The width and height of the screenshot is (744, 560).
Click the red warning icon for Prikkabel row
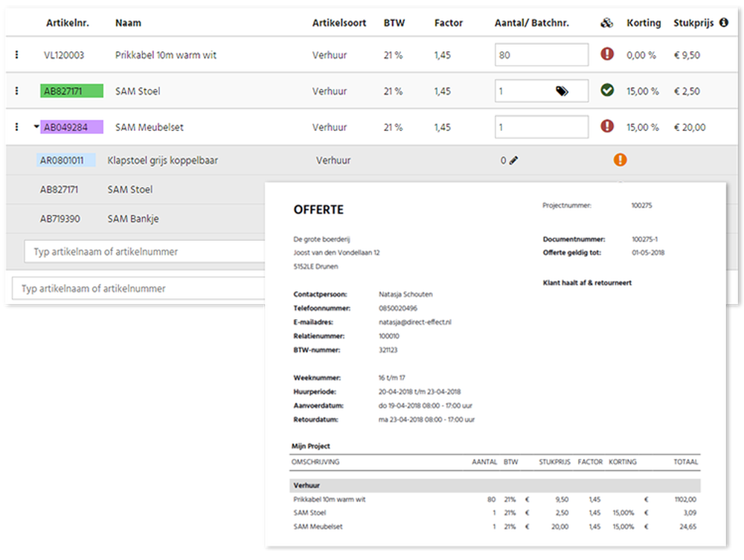click(607, 54)
